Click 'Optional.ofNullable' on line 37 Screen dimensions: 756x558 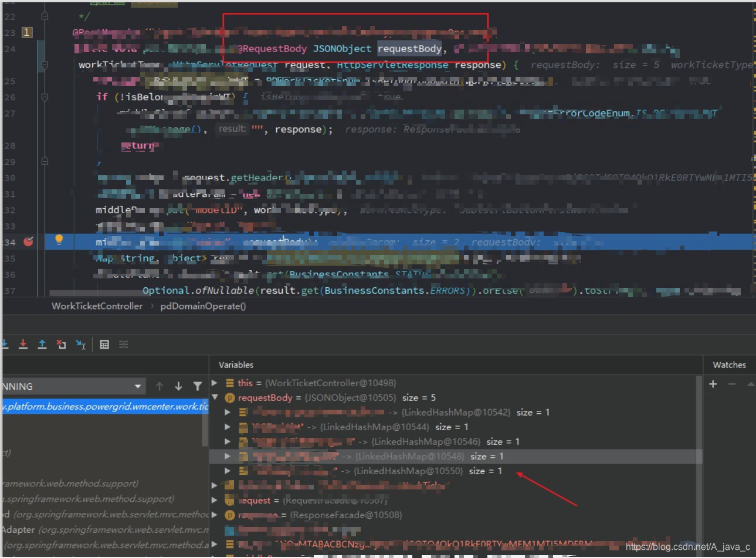pos(198,290)
